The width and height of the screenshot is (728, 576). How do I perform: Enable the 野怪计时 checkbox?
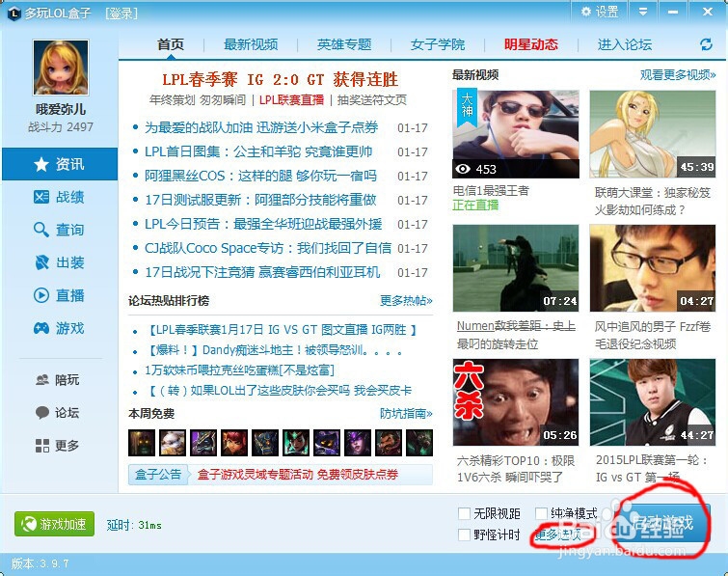[x=464, y=535]
